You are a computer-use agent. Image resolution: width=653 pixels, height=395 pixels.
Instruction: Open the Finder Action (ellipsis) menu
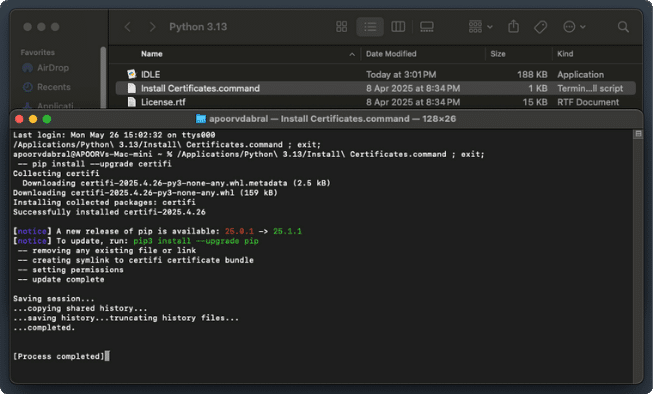[574, 27]
